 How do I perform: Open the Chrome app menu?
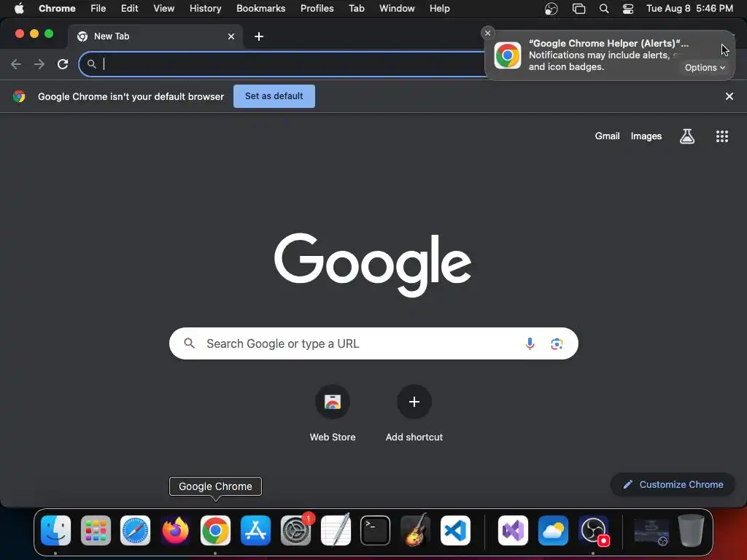[x=57, y=8]
